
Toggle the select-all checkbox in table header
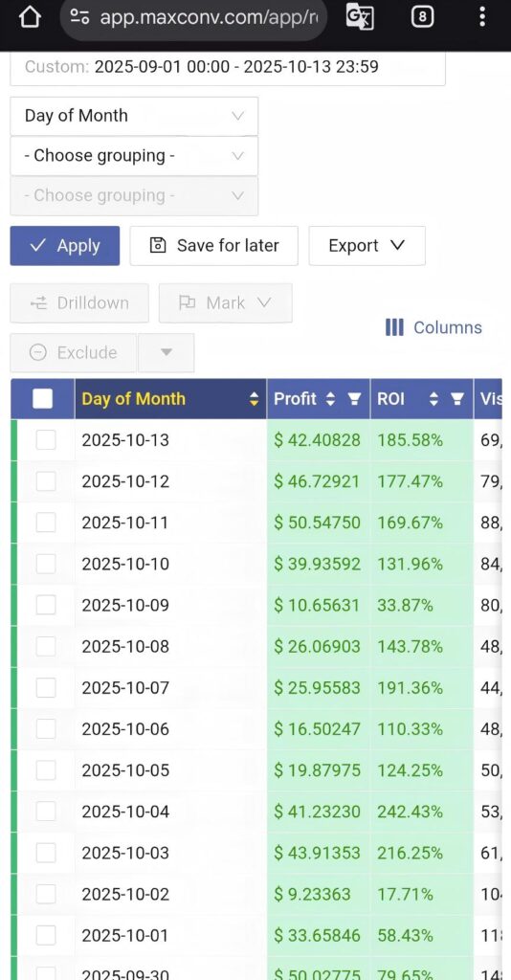coord(42,399)
